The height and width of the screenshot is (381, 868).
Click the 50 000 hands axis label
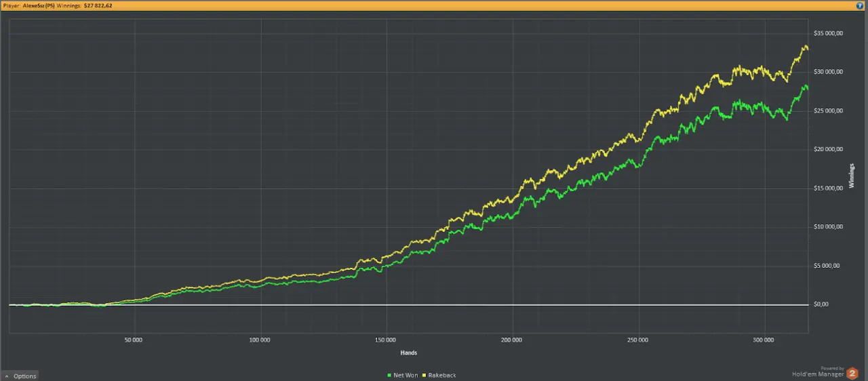[134, 339]
